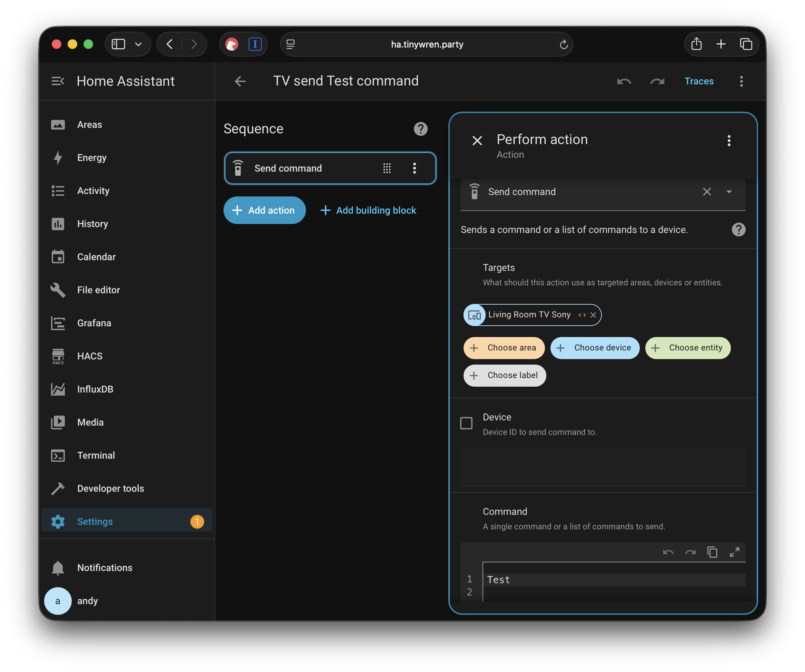Click the Notifications bell icon
The image size is (805, 672).
pyautogui.click(x=58, y=567)
